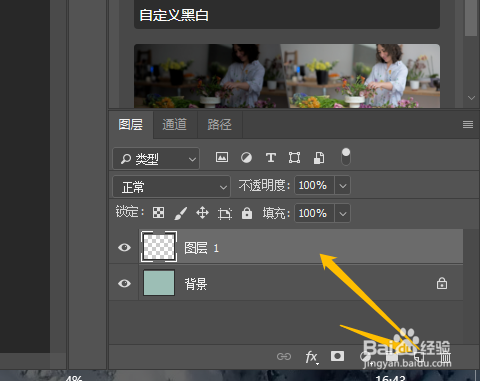This screenshot has height=381, width=480.
Task: Lock all padlock icon beside 填充
Action: click(x=247, y=213)
